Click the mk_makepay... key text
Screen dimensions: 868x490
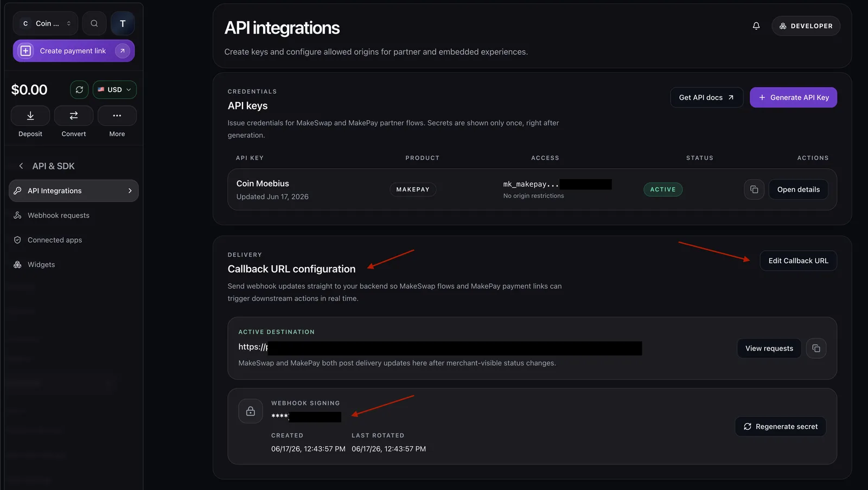pyautogui.click(x=531, y=184)
